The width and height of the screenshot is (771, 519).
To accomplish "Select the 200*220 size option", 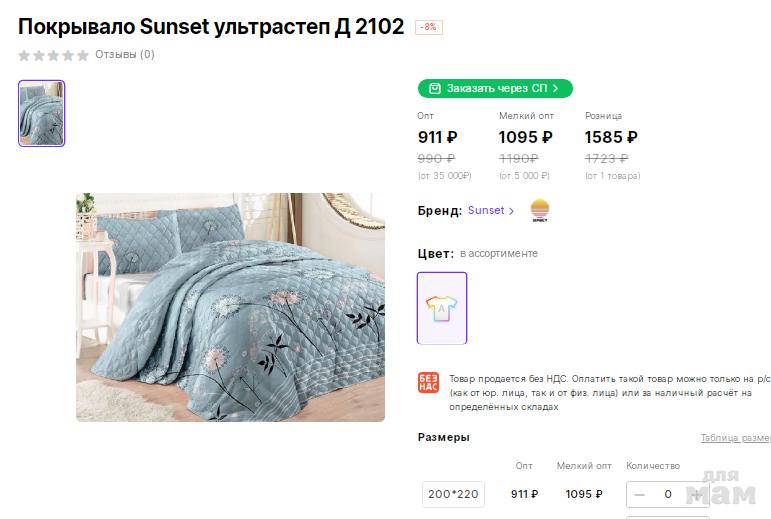I will coord(453,494).
